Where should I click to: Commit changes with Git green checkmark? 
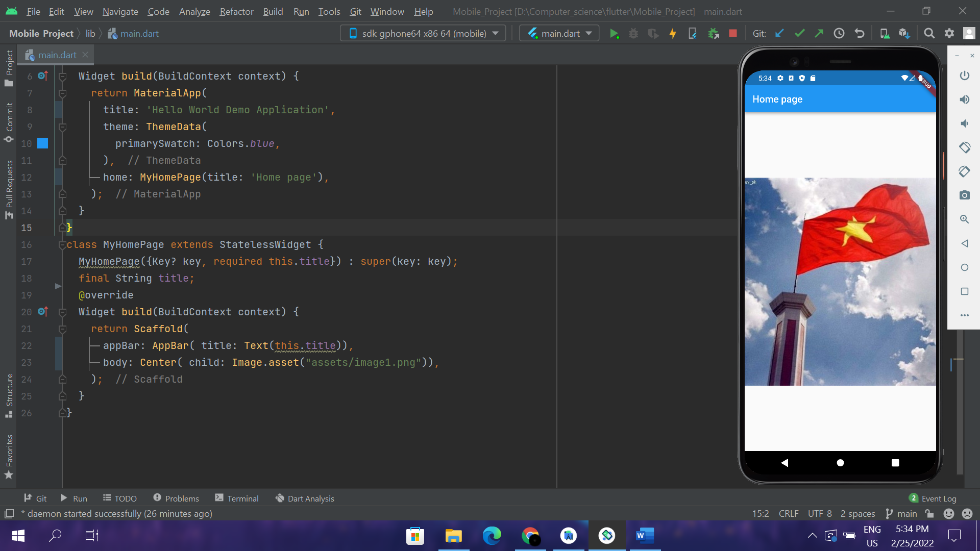click(799, 34)
